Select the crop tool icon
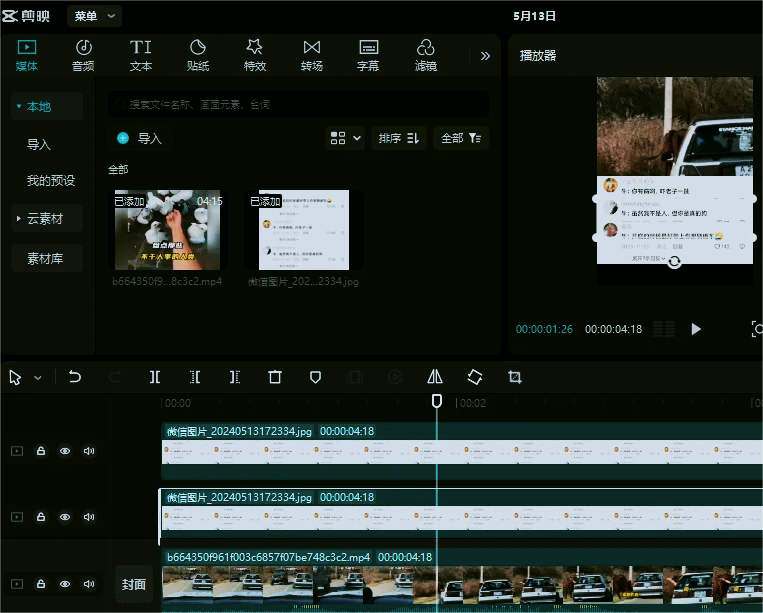763x613 pixels. (515, 377)
